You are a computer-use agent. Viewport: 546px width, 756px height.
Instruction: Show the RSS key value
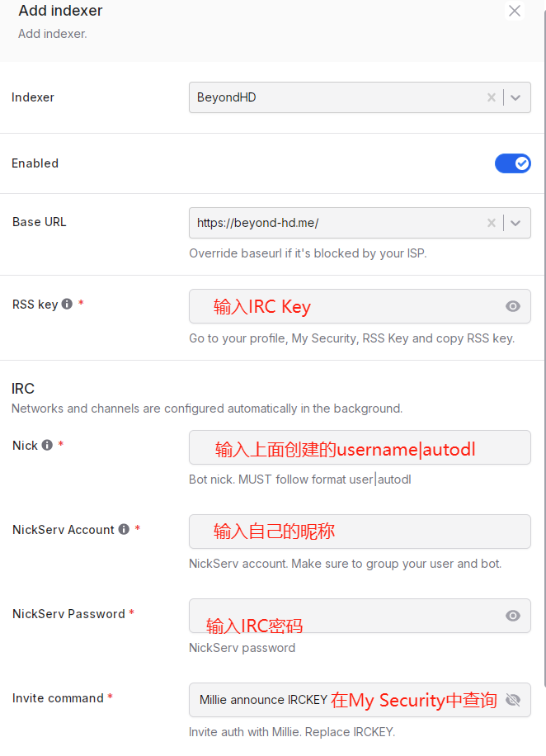click(513, 307)
